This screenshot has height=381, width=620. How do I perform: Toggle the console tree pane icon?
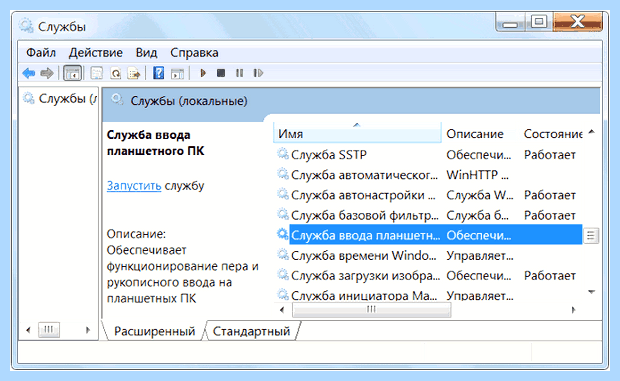click(x=72, y=73)
